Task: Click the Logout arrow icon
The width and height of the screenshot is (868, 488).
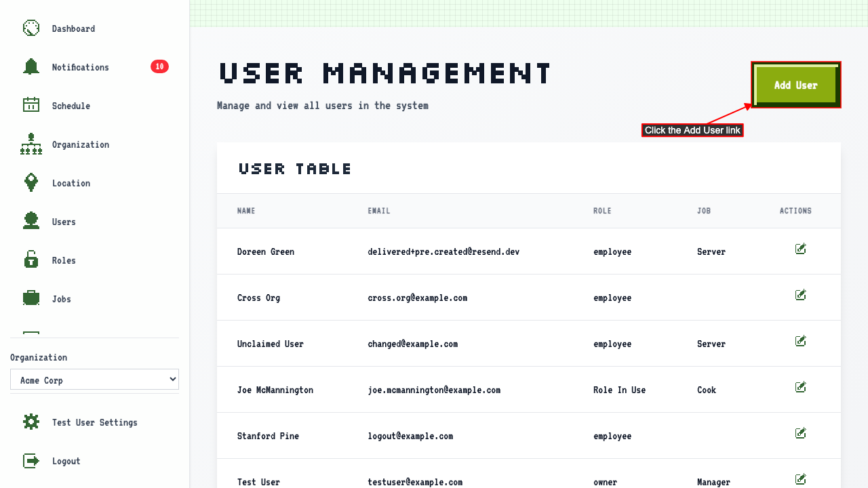Action: pyautogui.click(x=31, y=461)
